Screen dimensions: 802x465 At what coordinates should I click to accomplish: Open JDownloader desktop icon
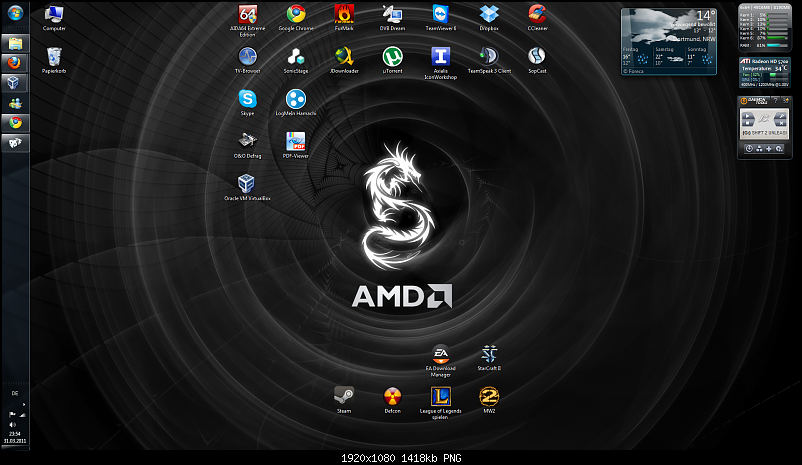click(344, 61)
